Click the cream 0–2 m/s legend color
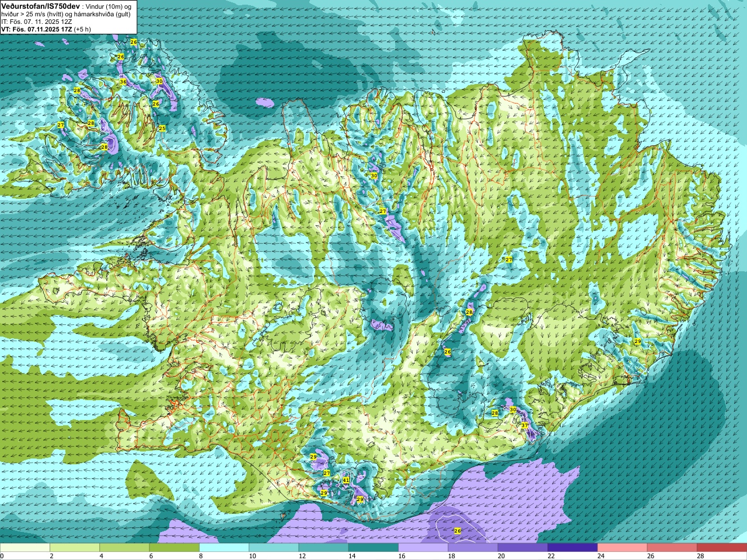The height and width of the screenshot is (560, 747). coord(25,548)
